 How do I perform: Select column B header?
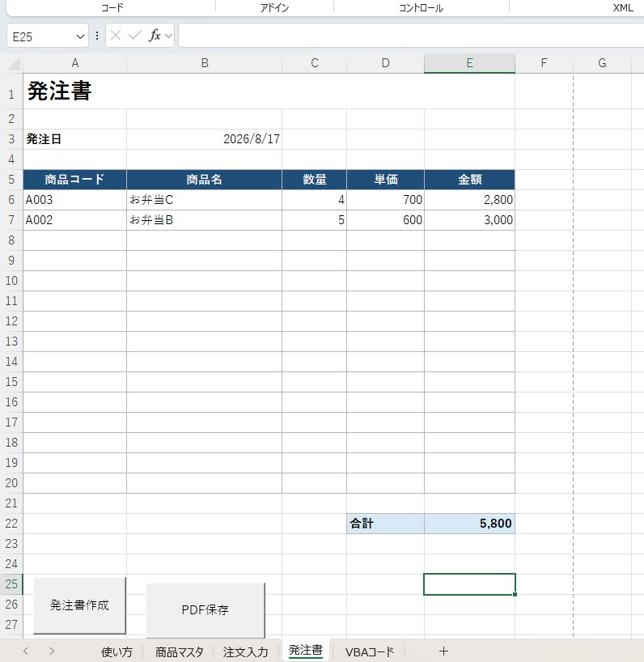(204, 63)
